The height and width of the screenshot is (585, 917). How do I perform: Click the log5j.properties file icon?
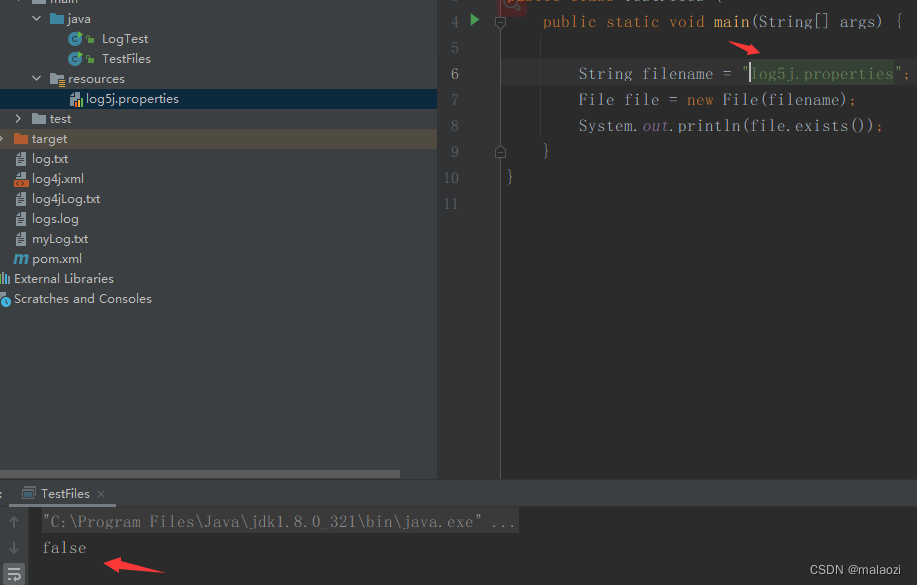click(76, 98)
